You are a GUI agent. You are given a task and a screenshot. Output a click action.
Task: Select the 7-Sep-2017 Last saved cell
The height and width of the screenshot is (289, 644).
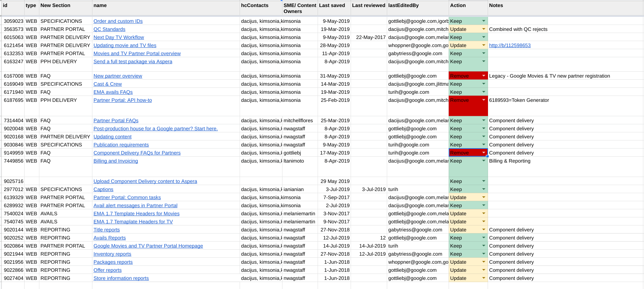click(334, 197)
